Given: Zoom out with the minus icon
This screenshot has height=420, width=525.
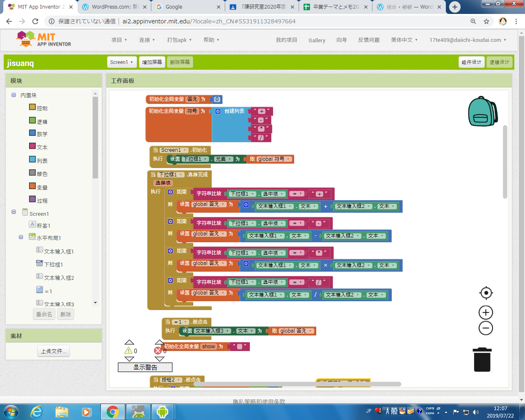Looking at the screenshot, I should 486,328.
